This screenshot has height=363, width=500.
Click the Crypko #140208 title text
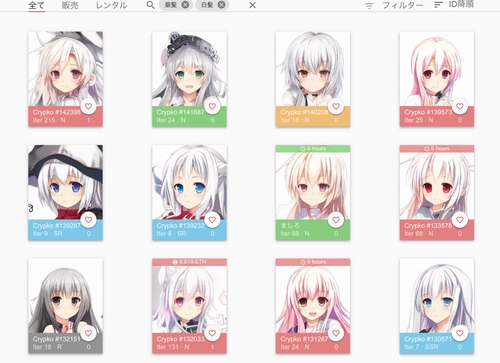[304, 112]
